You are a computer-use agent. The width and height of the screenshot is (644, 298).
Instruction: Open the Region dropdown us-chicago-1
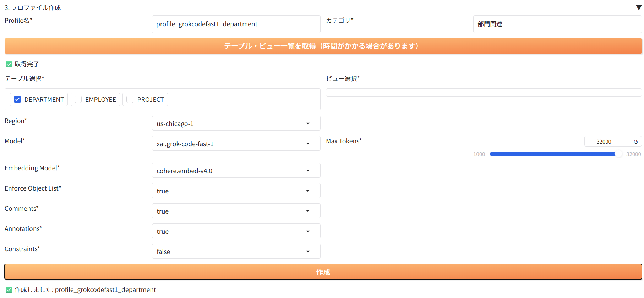pos(236,123)
